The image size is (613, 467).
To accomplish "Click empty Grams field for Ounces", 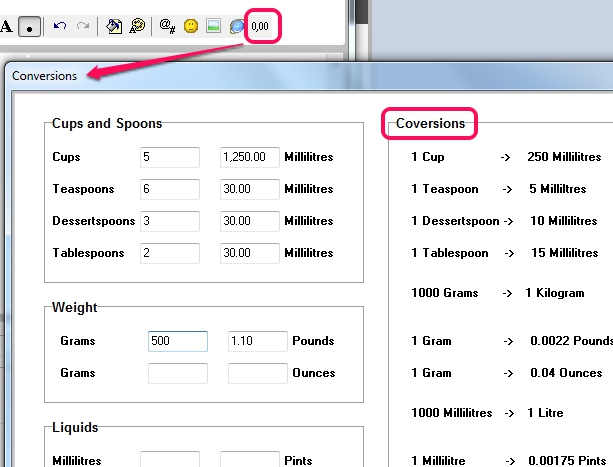I will coord(178,373).
